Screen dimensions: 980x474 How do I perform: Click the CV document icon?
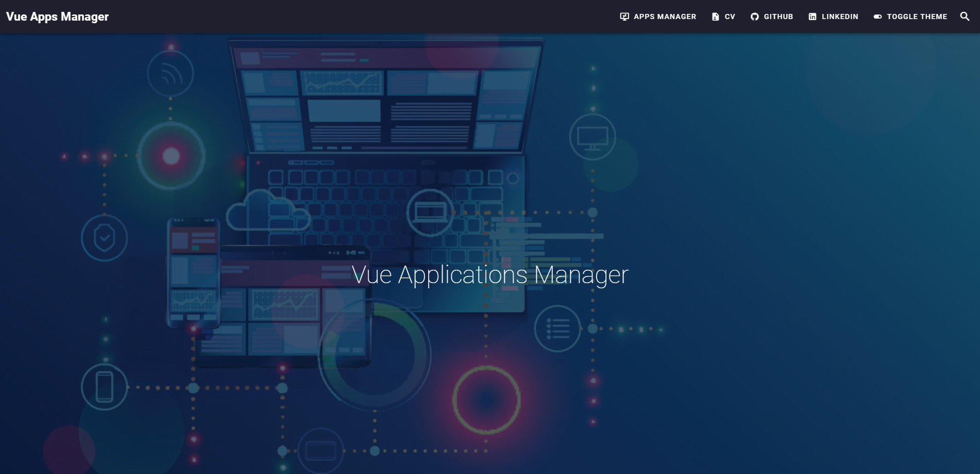(715, 17)
